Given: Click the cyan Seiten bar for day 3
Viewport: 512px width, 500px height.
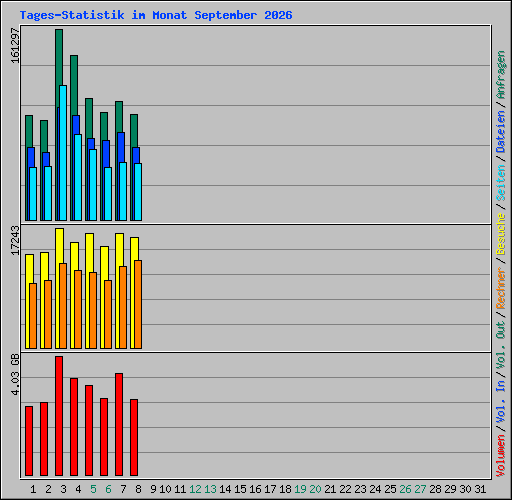Looking at the screenshot, I should tap(63, 153).
